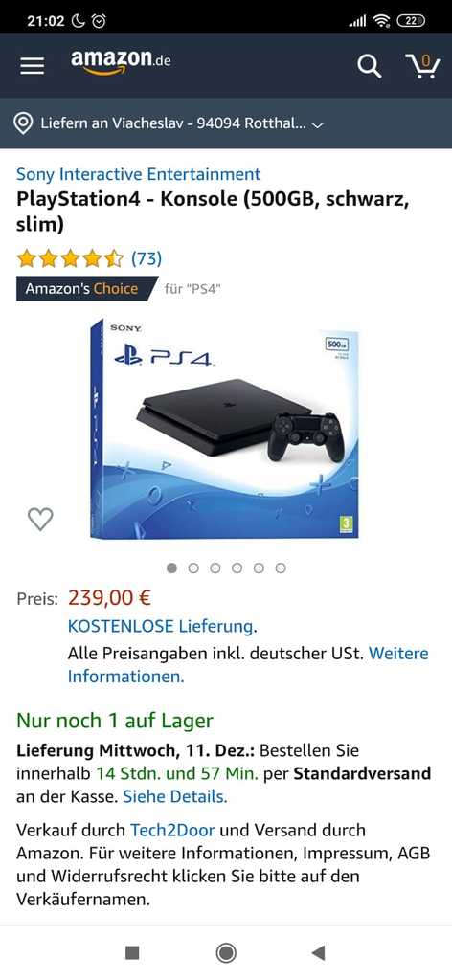Open the hamburger navigation menu
Screen dimensions: 452x980
coord(32,66)
